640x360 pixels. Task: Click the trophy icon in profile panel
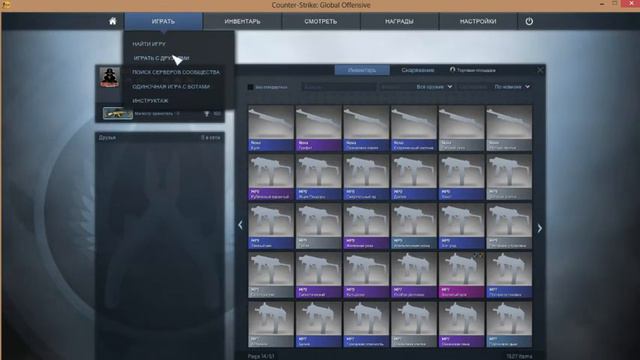[x=207, y=114]
